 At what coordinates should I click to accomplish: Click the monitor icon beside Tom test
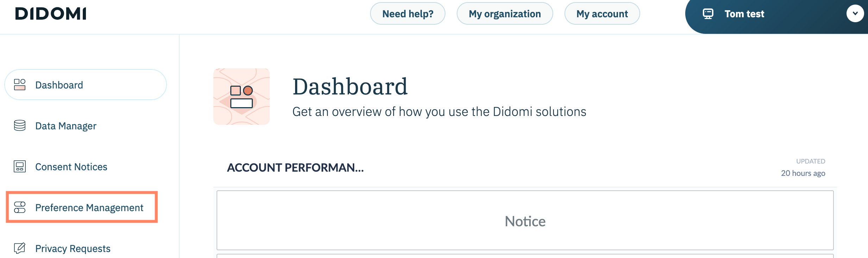(x=708, y=14)
